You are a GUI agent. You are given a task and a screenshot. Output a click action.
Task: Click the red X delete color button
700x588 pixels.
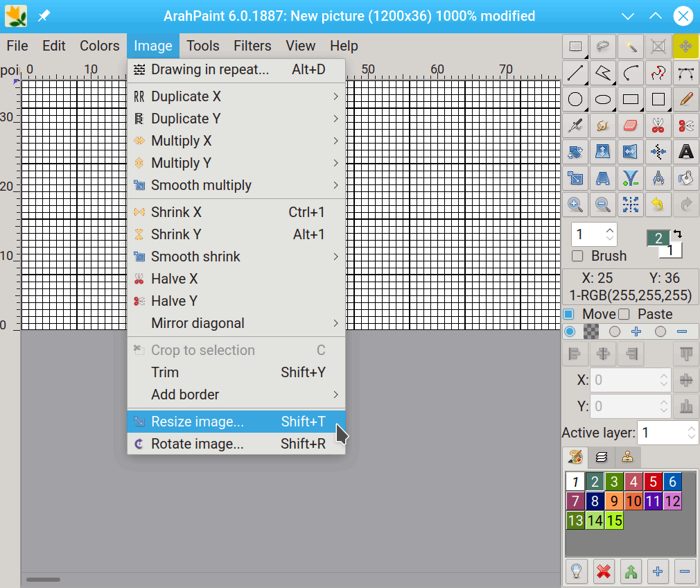click(x=604, y=571)
